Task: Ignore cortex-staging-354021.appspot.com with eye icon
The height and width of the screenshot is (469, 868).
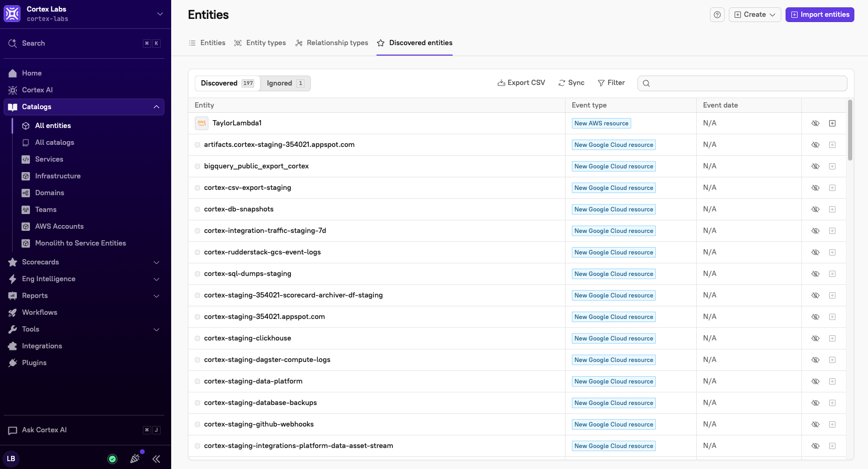Action: click(815, 317)
